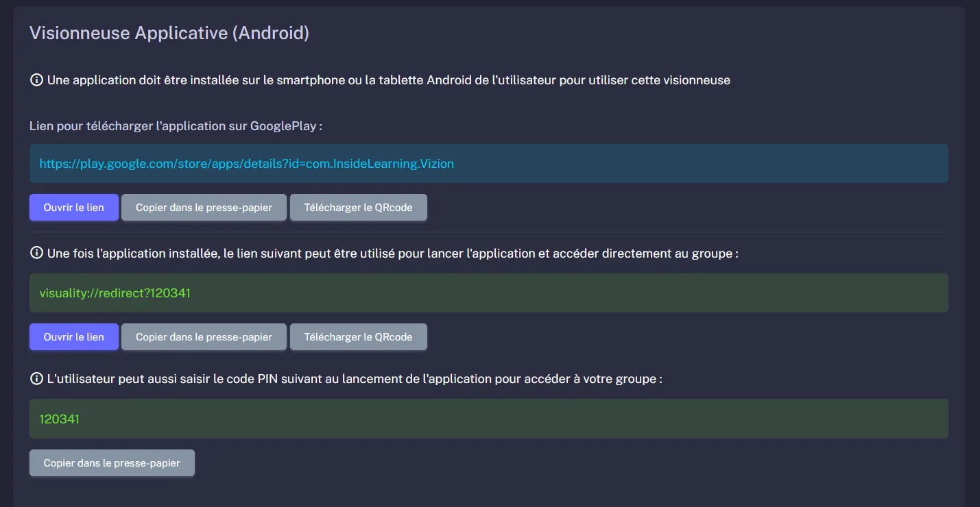Click the info icon beside the PIN code instruction
This screenshot has height=507, width=980.
click(35, 378)
